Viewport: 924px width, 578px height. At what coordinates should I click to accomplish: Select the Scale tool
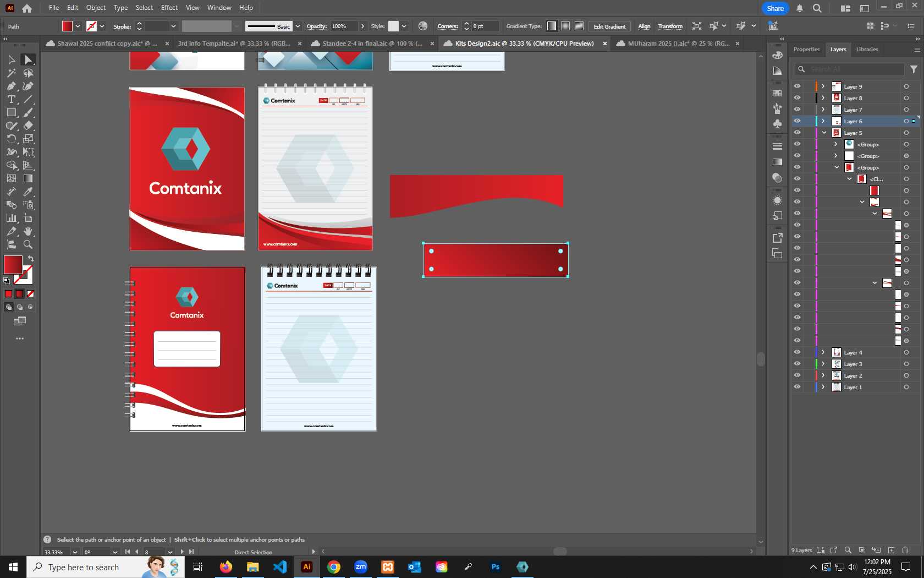click(28, 139)
